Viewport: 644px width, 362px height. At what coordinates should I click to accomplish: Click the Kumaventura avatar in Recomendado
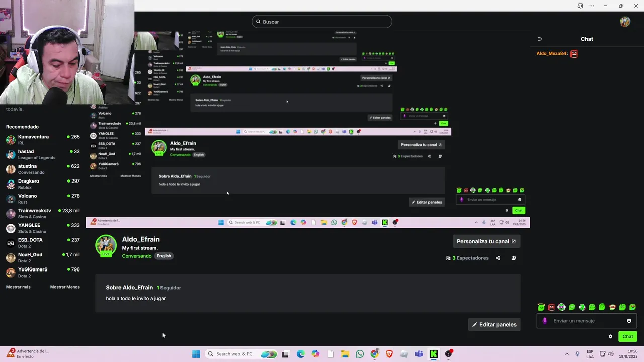pos(11,140)
